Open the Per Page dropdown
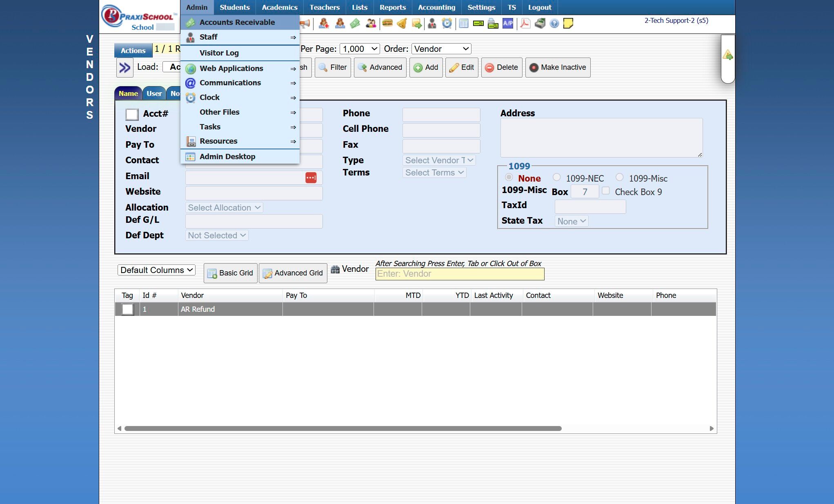This screenshot has height=504, width=834. pyautogui.click(x=360, y=49)
